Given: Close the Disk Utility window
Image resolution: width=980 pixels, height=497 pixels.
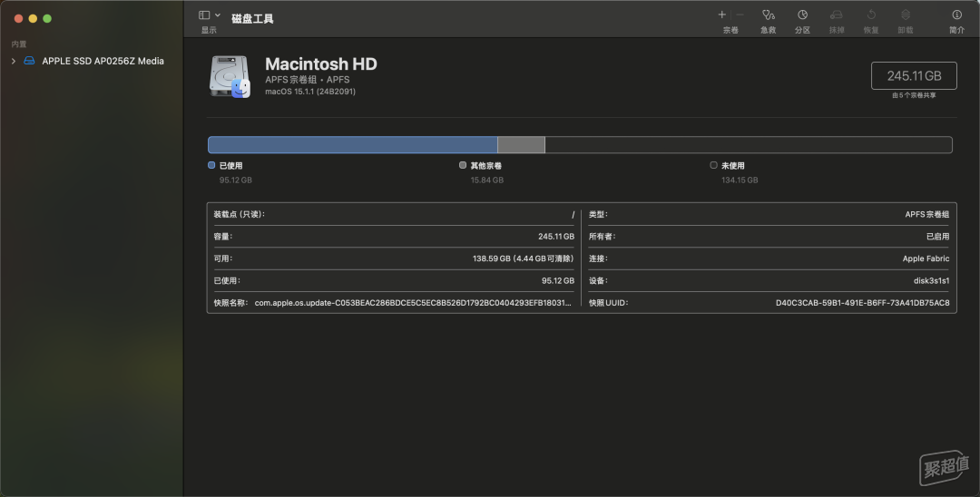Looking at the screenshot, I should click(x=19, y=19).
